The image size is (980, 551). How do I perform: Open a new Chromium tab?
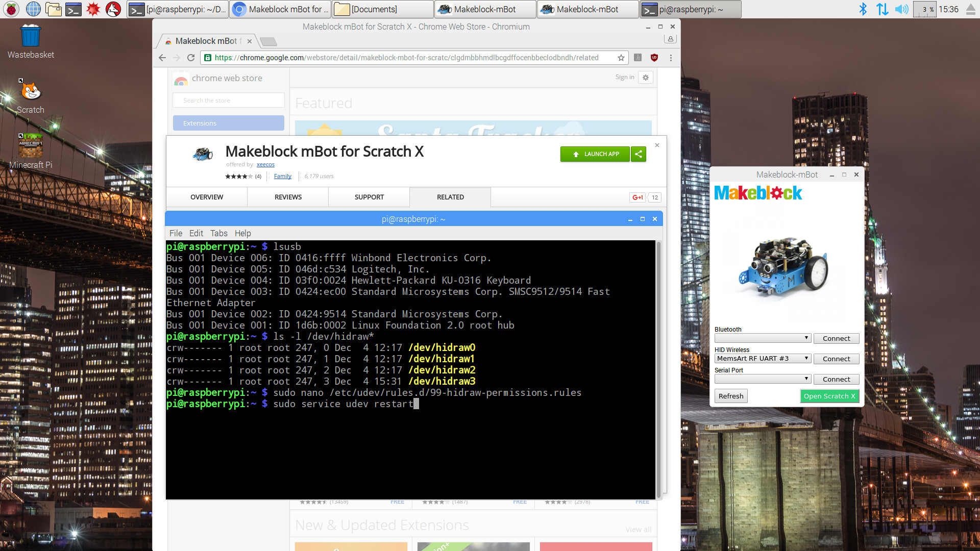tap(268, 41)
